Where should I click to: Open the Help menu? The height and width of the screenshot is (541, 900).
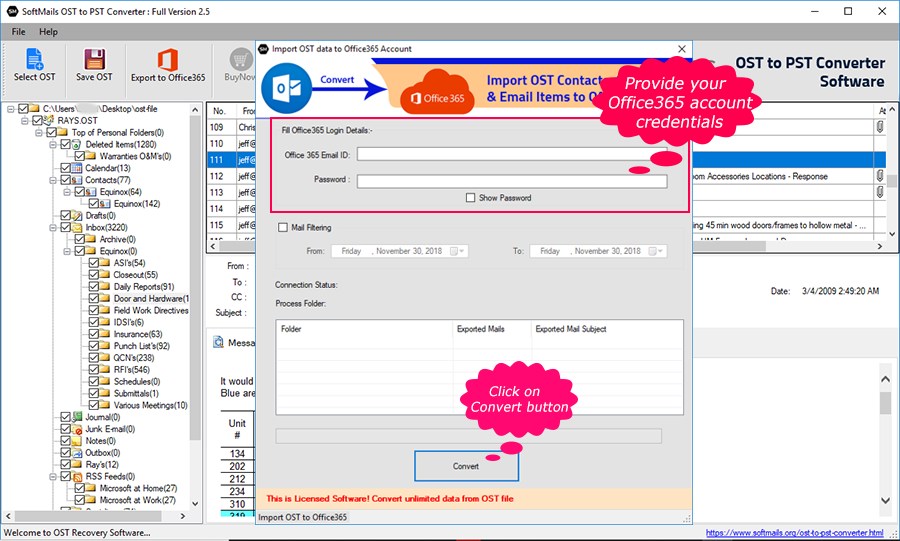pyautogui.click(x=48, y=32)
